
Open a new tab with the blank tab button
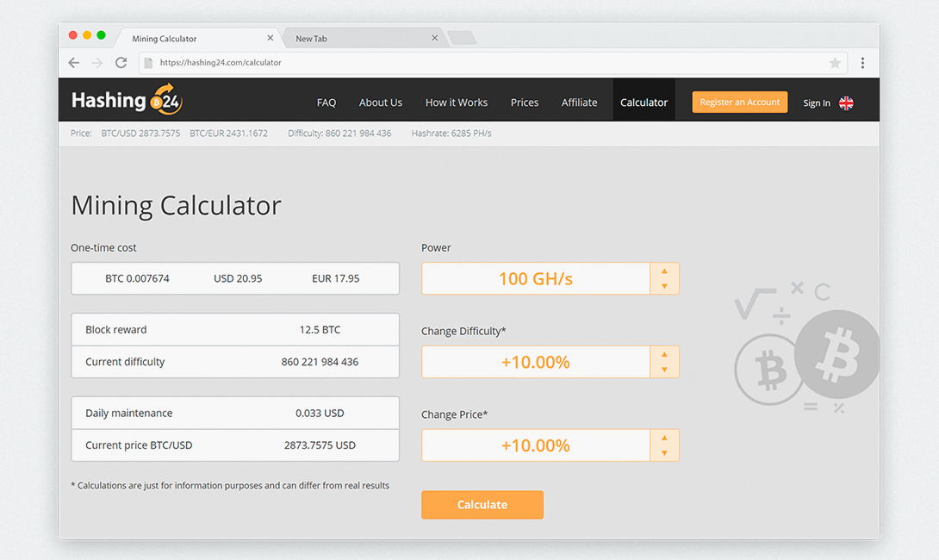462,38
